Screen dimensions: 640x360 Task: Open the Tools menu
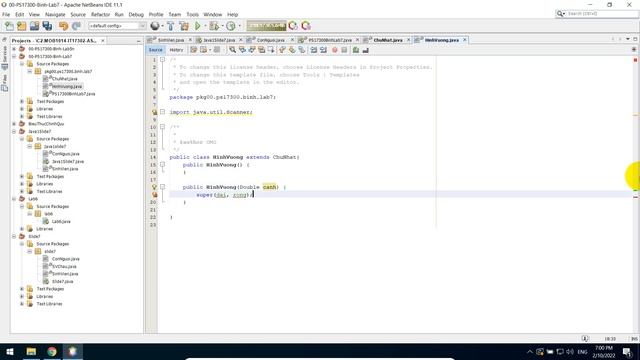(192, 14)
